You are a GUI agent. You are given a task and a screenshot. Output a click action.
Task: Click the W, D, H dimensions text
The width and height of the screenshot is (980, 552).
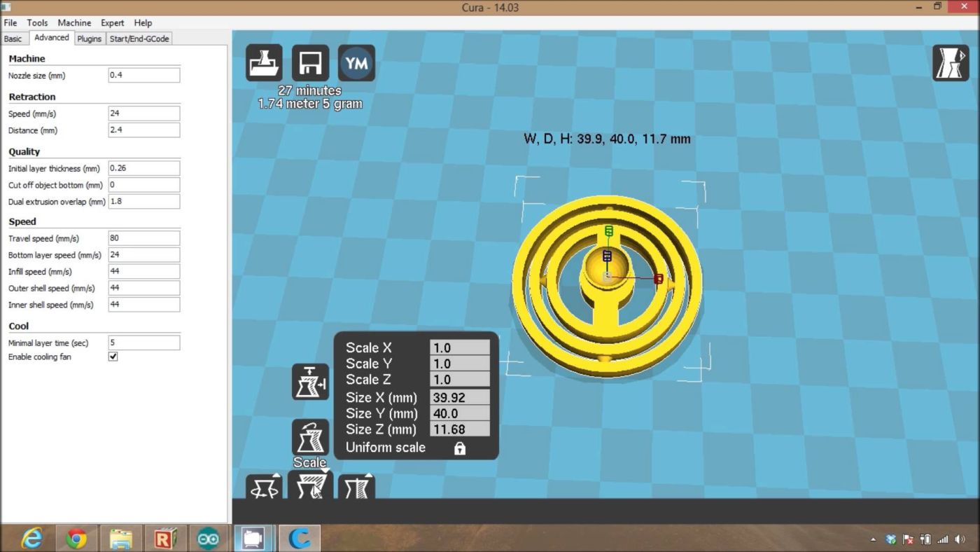point(607,139)
